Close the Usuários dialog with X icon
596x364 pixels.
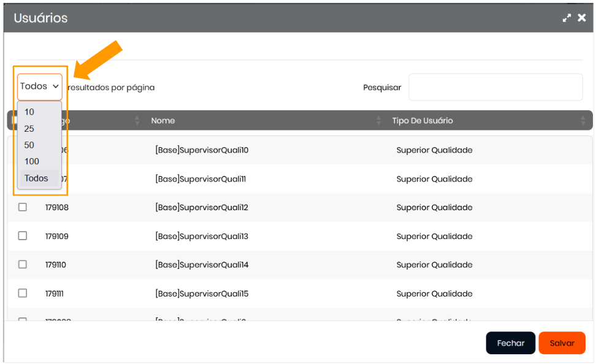(582, 18)
